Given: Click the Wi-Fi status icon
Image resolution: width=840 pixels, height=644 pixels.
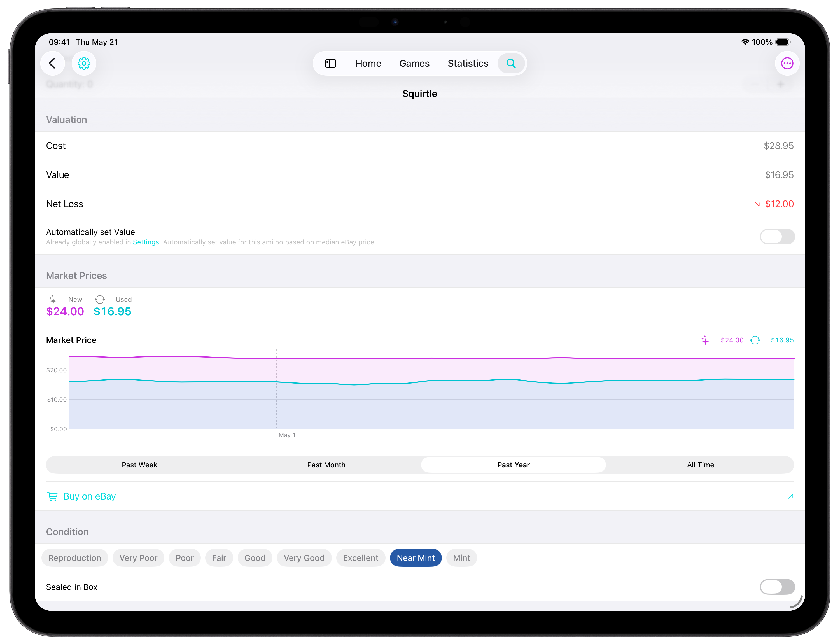Looking at the screenshot, I should 745,42.
